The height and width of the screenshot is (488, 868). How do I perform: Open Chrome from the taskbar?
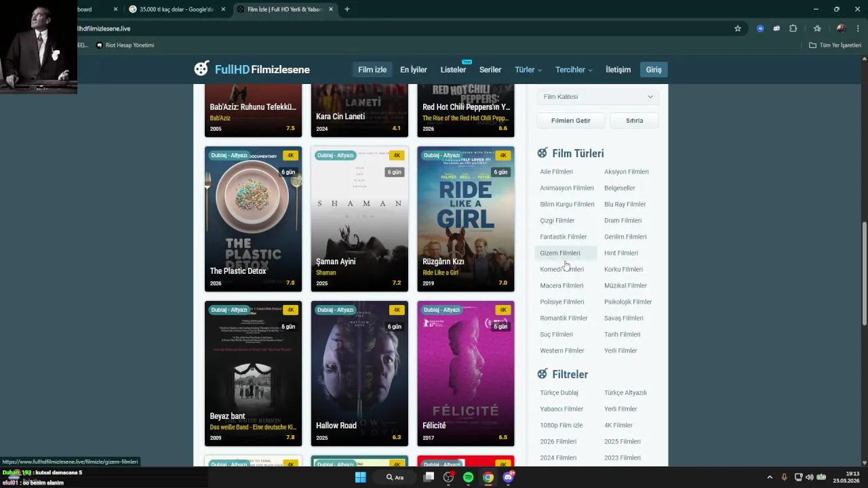point(488,477)
